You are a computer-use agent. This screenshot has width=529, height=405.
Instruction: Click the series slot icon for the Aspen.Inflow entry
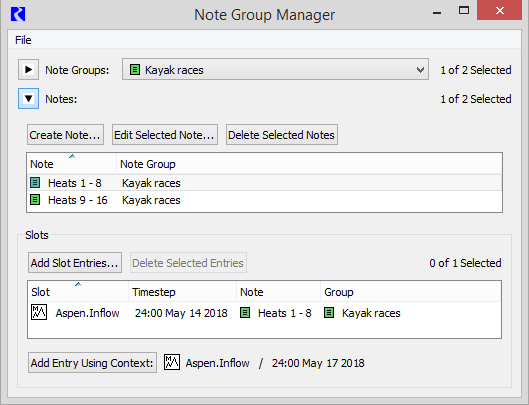(x=39, y=312)
